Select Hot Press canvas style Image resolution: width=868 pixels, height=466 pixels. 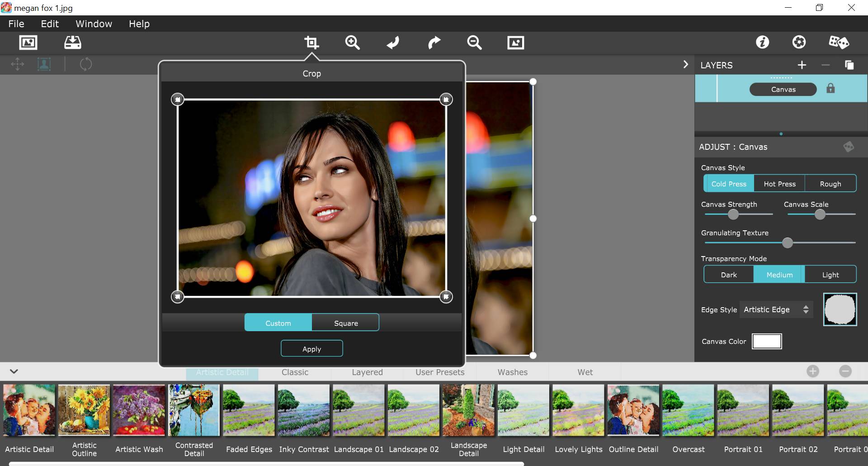coord(779,184)
